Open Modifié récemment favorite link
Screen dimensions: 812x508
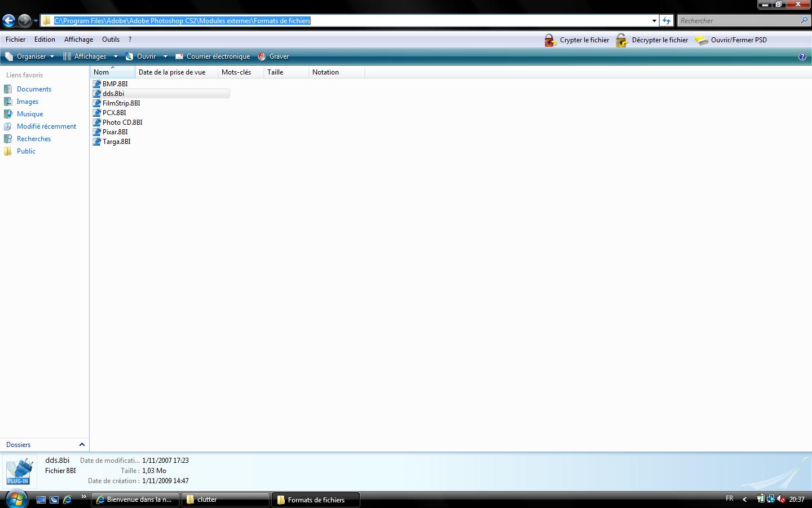pyautogui.click(x=46, y=126)
